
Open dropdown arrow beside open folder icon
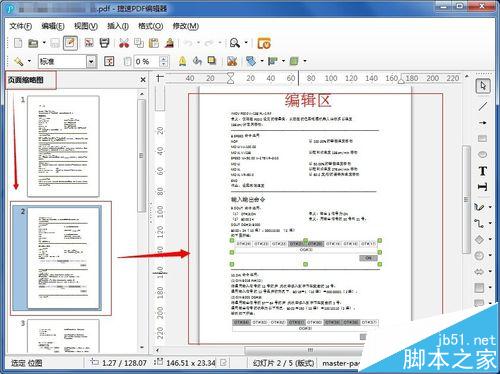tap(44, 43)
